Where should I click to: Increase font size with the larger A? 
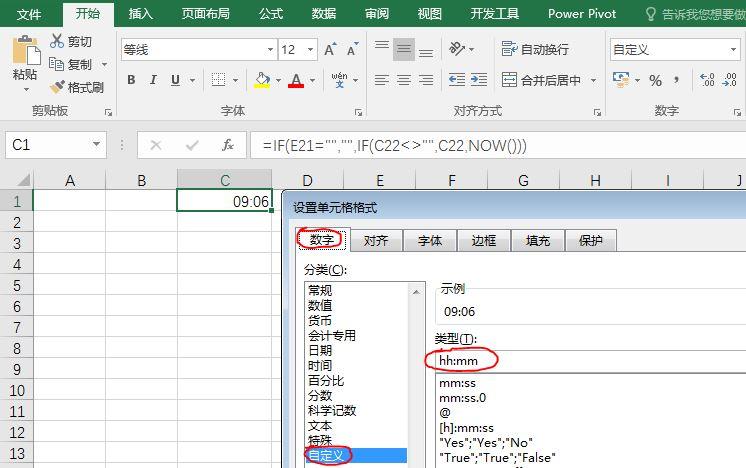330,49
